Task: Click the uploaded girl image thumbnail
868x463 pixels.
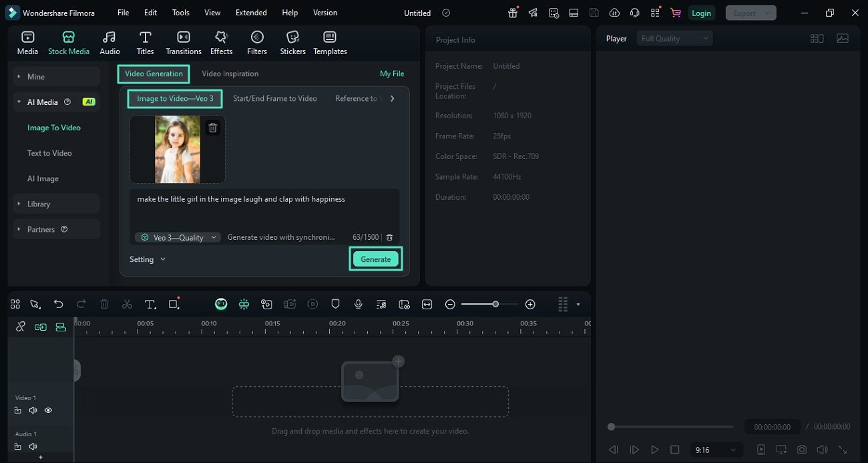Action: [x=177, y=150]
